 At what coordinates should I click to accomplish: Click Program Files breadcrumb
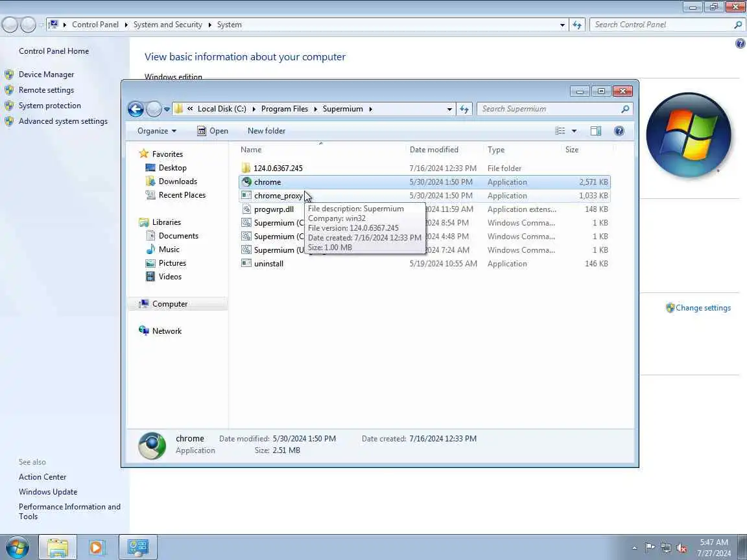[x=285, y=109]
